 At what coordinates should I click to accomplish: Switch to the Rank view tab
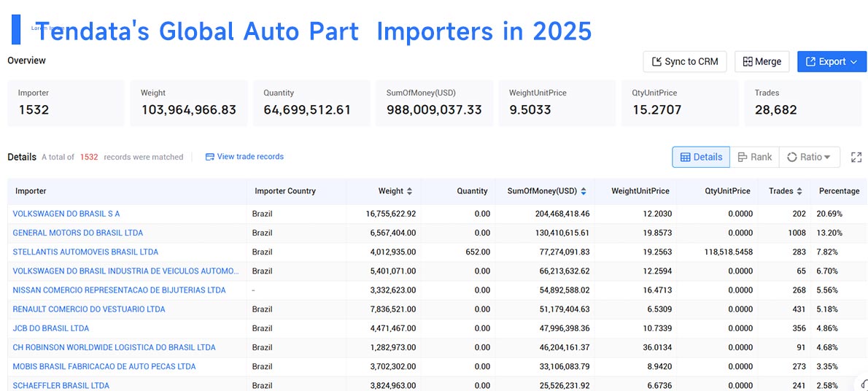pyautogui.click(x=754, y=157)
